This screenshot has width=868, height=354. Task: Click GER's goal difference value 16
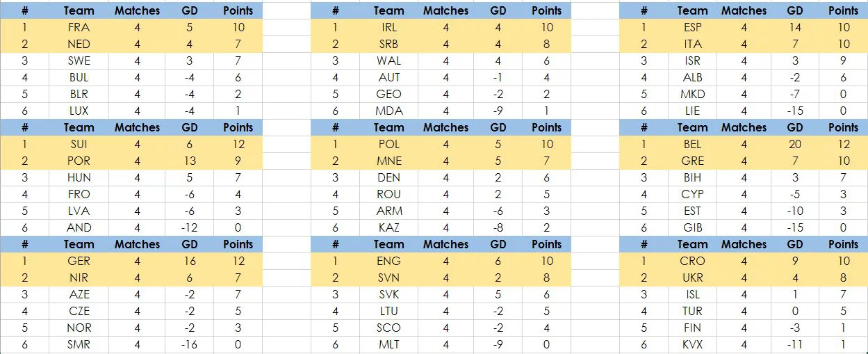[x=190, y=261]
